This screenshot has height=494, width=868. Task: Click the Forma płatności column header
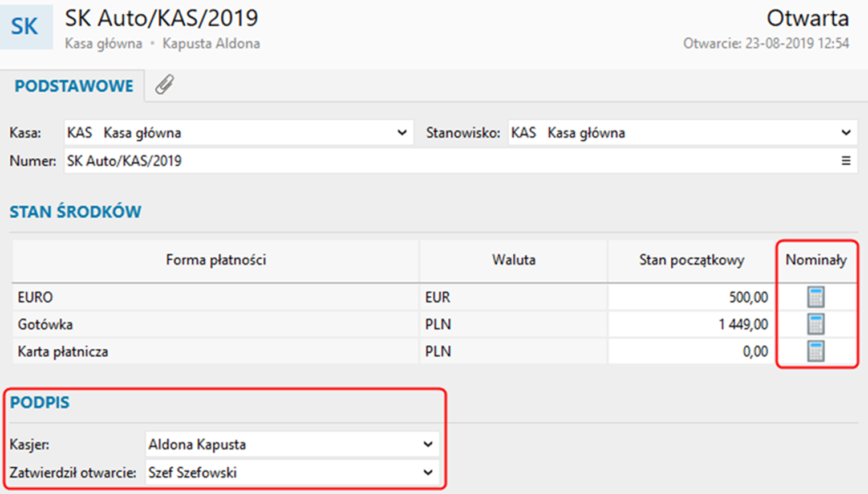point(216,260)
